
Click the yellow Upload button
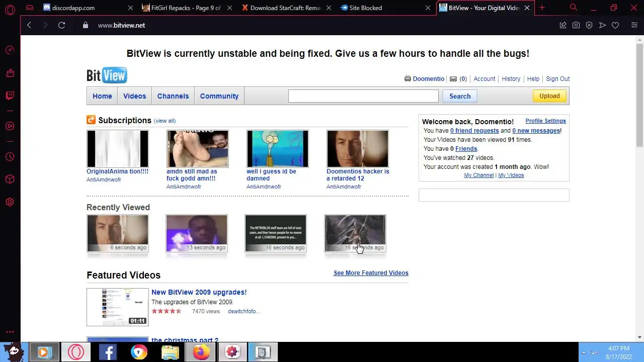click(549, 96)
